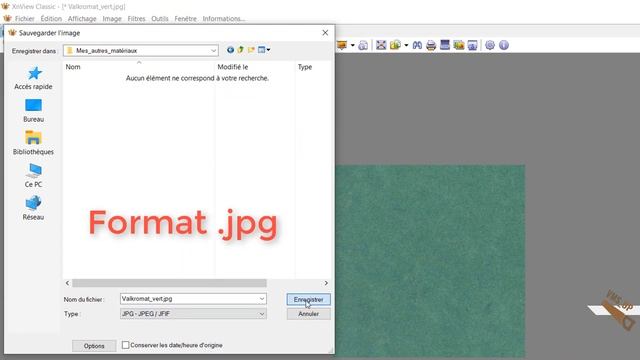The height and width of the screenshot is (360, 640).
Task: Click the settings gear icon in XnView toolbar
Action: (x=490, y=45)
